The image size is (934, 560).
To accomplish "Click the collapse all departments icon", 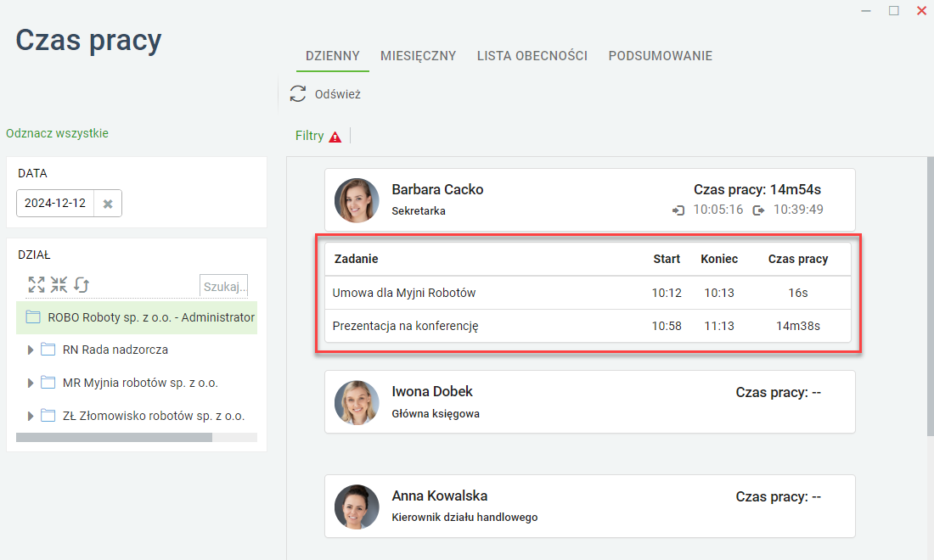I will coord(59,285).
